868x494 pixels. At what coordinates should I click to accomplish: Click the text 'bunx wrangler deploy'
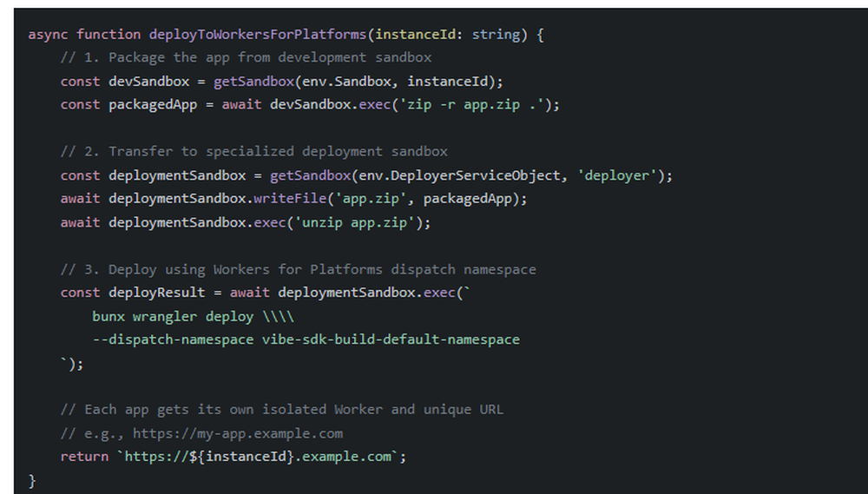point(173,317)
